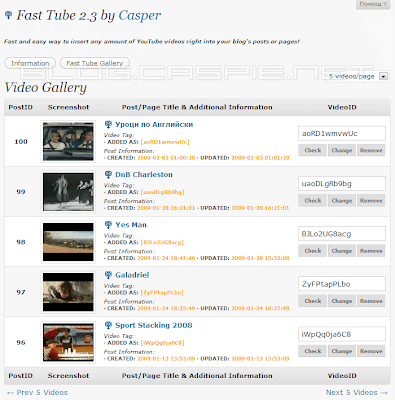Click the orange tag [ZyFPtapPLbo]

162,293
